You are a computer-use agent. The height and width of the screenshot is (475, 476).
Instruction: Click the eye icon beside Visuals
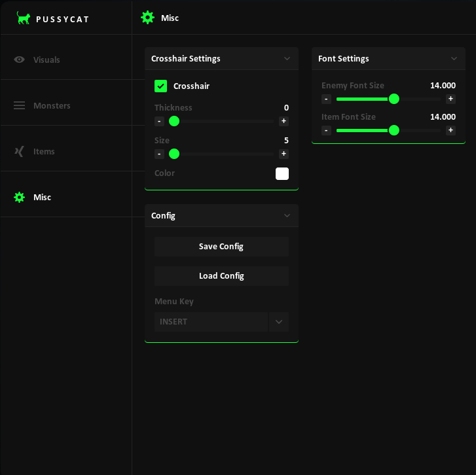pyautogui.click(x=20, y=60)
